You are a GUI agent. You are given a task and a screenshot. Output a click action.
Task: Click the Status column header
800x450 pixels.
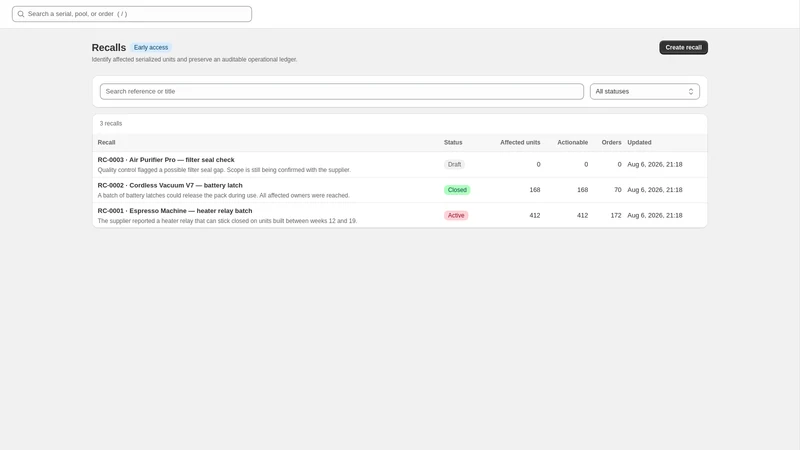pos(453,142)
